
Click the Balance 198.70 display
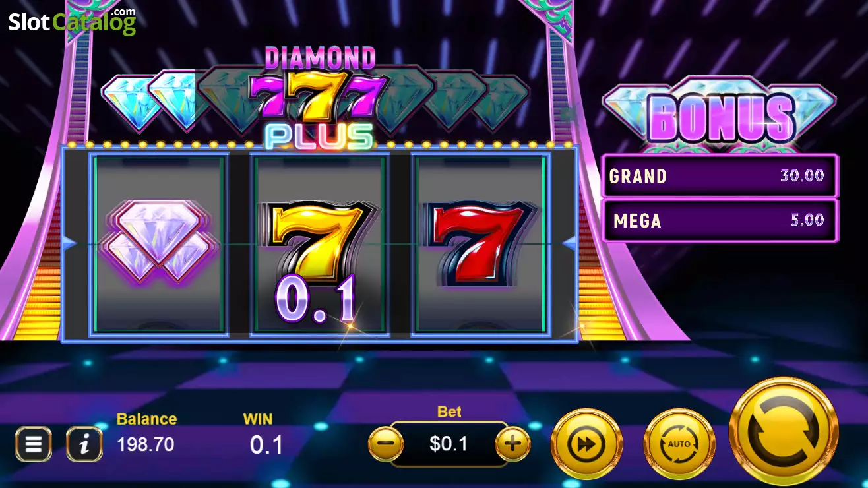coord(146,433)
